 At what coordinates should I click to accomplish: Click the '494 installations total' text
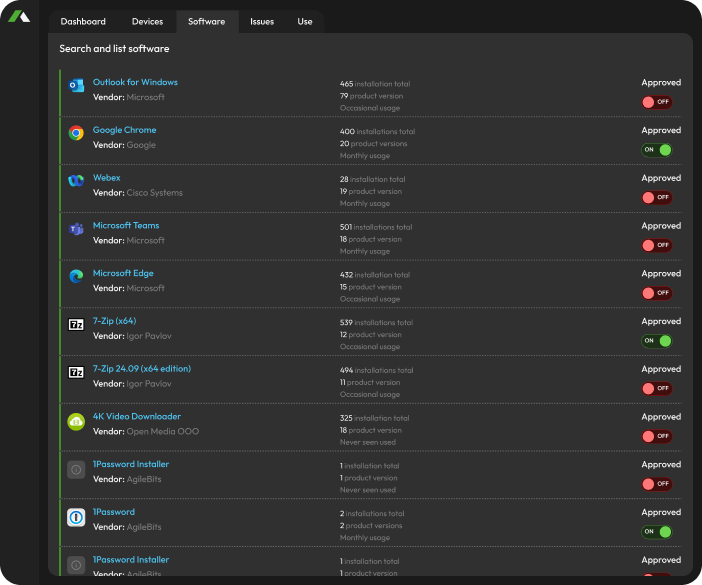pos(377,370)
